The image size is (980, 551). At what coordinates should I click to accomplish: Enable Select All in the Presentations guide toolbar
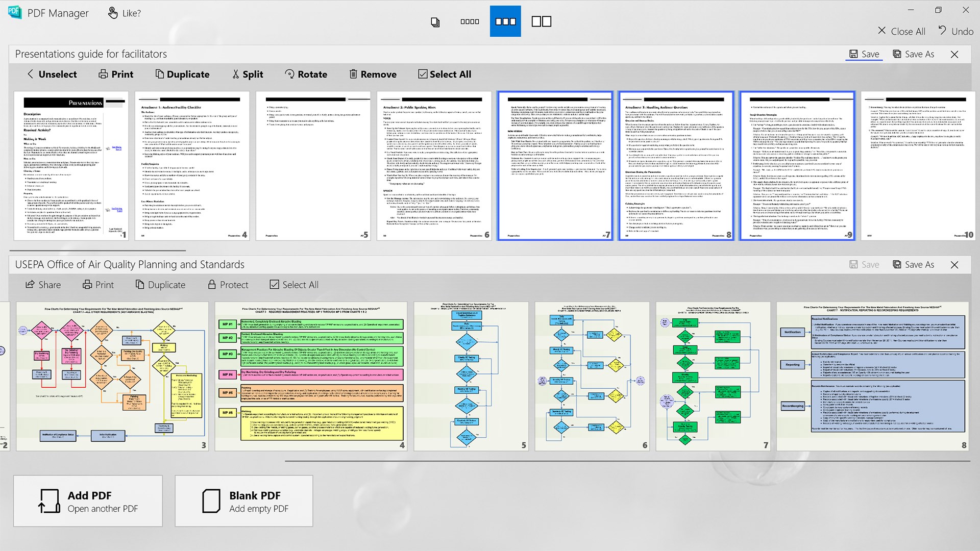tap(444, 74)
